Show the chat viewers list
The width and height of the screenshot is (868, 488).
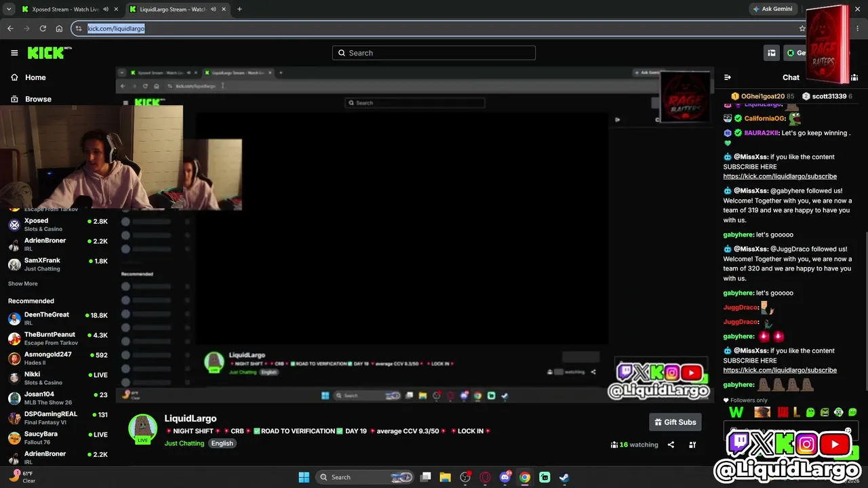(854, 77)
